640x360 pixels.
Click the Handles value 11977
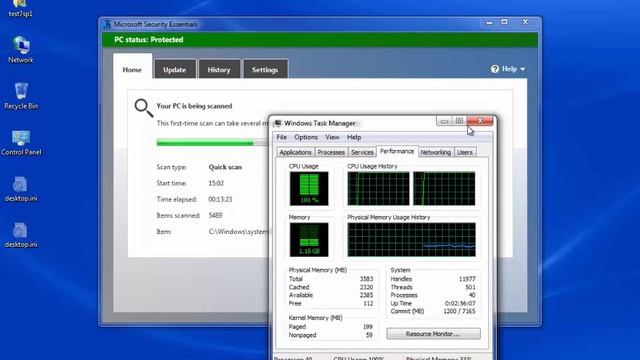(x=467, y=279)
